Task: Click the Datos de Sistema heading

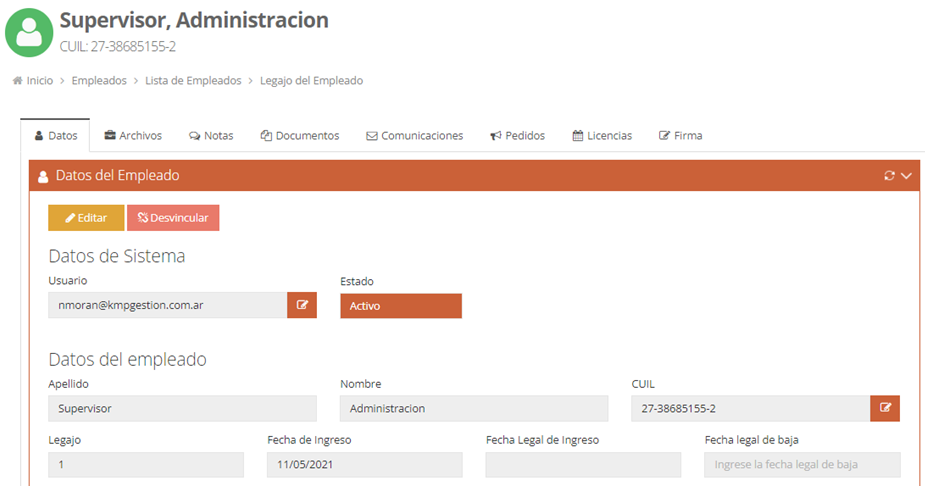Action: [x=117, y=256]
